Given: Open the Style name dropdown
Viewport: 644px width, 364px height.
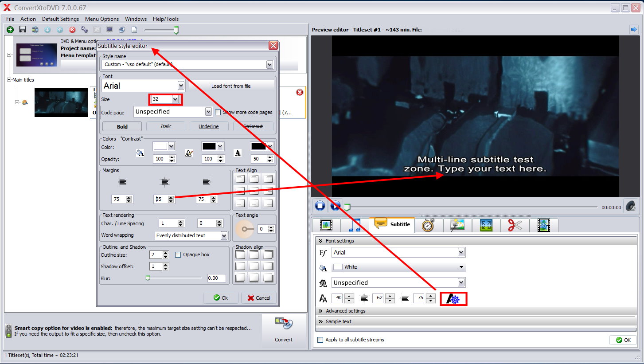Looking at the screenshot, I should click(269, 65).
